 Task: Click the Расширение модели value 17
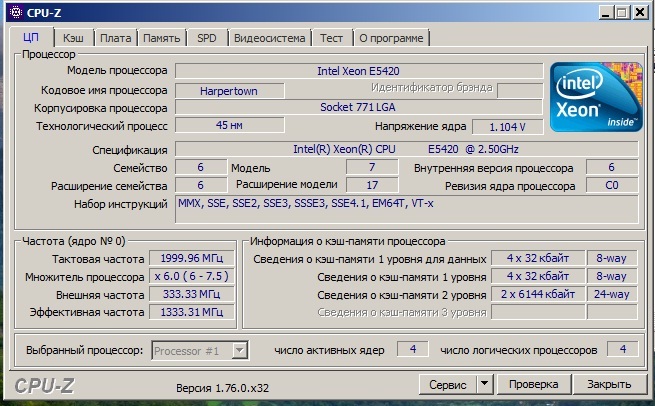coord(372,185)
